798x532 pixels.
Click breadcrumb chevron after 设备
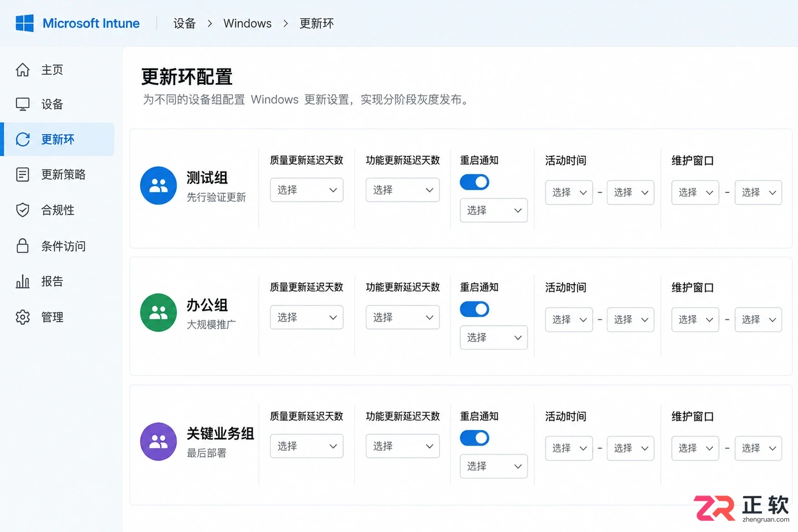click(209, 23)
